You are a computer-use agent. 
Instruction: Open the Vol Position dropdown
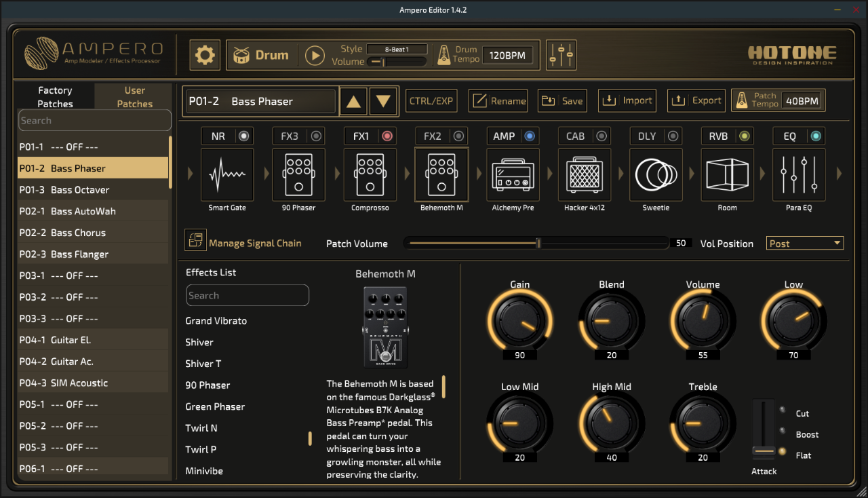(x=805, y=244)
